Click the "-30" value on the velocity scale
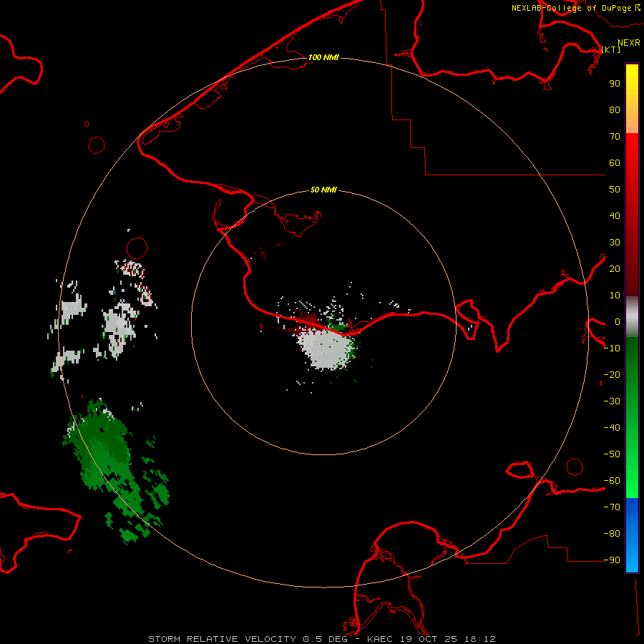The width and height of the screenshot is (644, 644). [612, 401]
